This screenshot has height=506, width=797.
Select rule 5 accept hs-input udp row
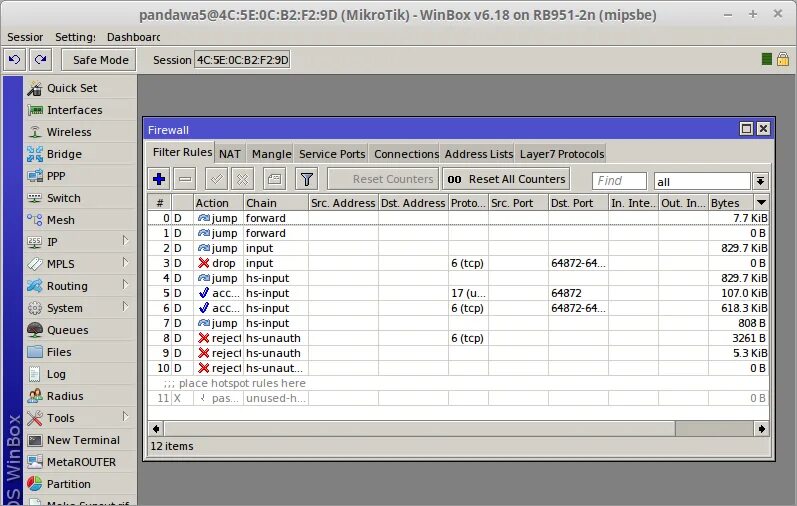click(x=458, y=293)
